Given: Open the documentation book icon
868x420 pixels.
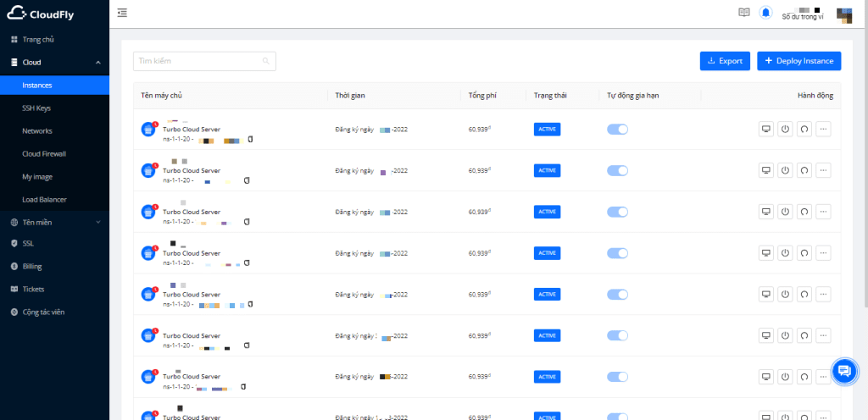Looking at the screenshot, I should coord(744,13).
